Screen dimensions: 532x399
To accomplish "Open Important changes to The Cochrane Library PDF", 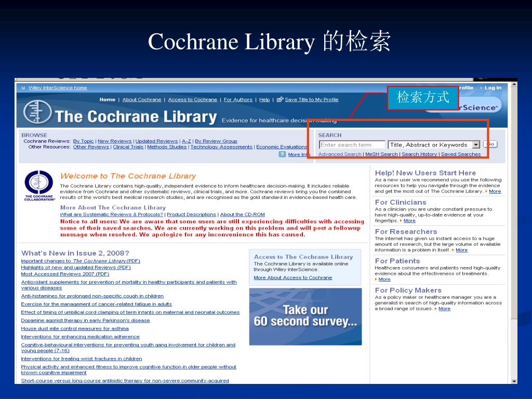I will 81,261.
